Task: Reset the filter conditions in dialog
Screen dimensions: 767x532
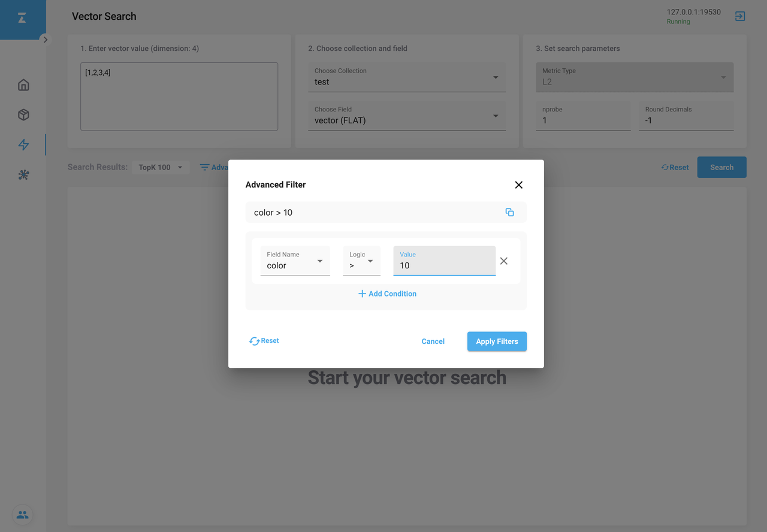Action: click(x=264, y=341)
